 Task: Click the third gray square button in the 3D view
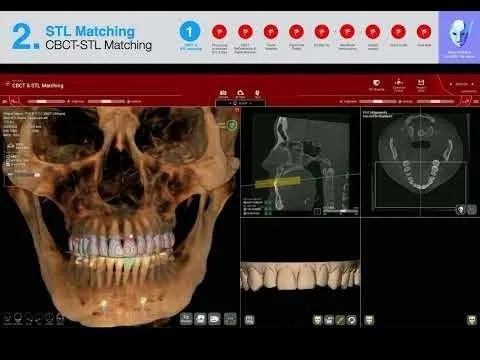(214, 319)
